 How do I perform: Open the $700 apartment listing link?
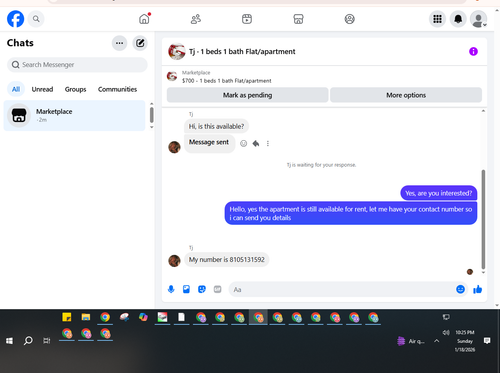[x=226, y=81]
